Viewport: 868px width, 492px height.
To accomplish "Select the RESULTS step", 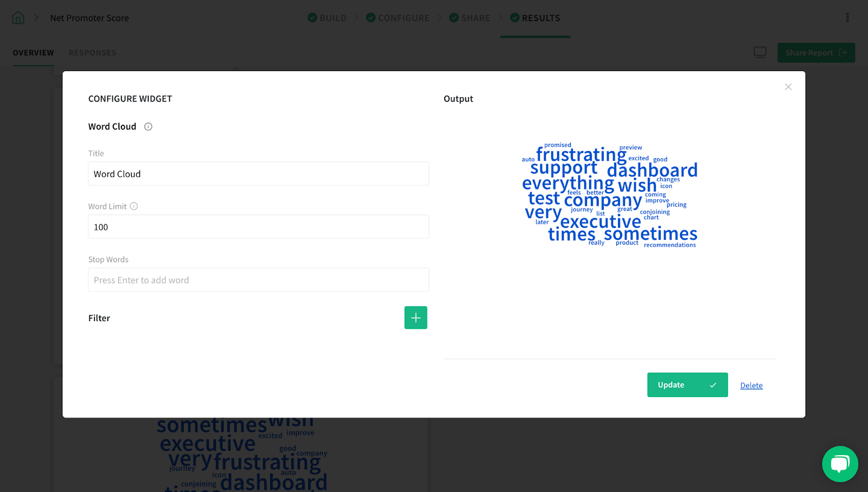I will click(x=535, y=18).
